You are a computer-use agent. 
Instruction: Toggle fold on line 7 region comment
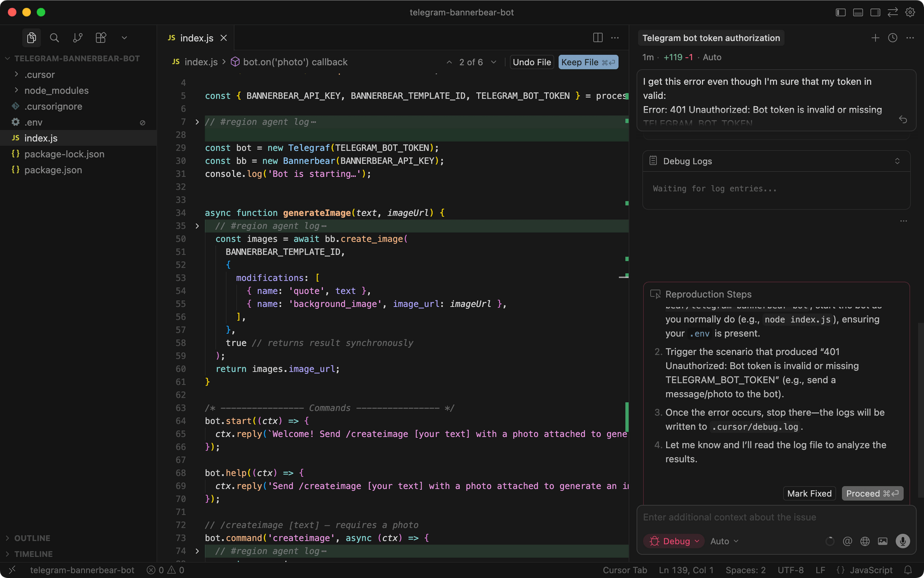point(197,122)
